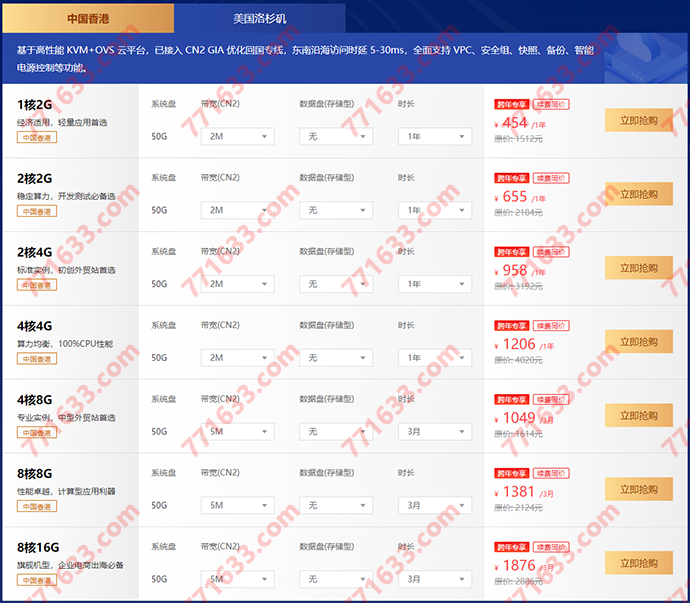This screenshot has width=690, height=603.
Task: Click 立即抢购 for the 4核4G plan
Action: 639,342
